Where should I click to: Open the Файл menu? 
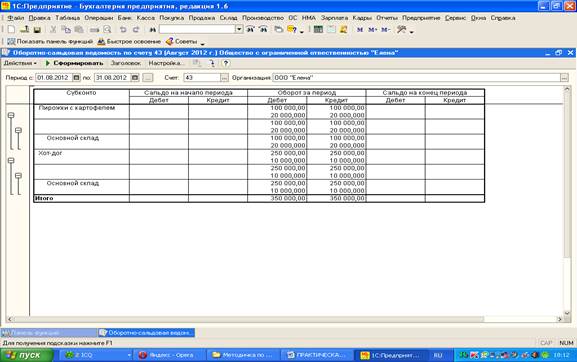(x=15, y=18)
